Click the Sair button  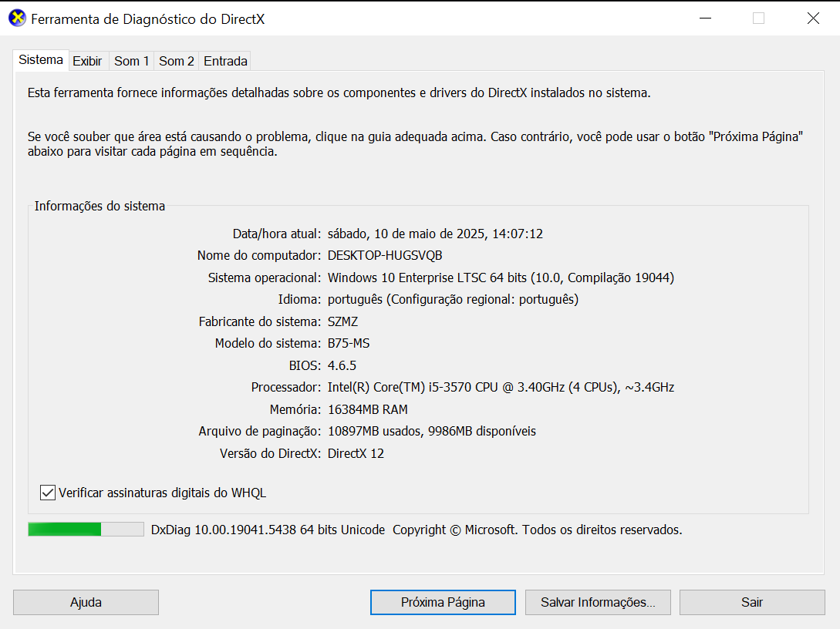pos(752,602)
